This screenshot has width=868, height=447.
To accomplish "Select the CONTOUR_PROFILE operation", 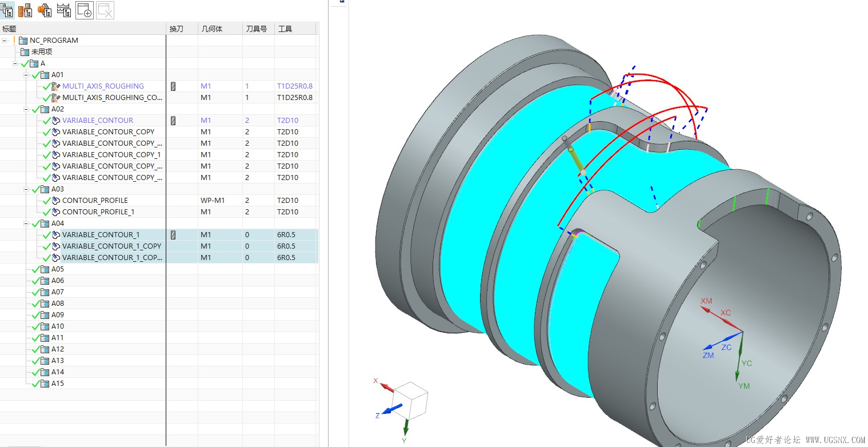I will pyautogui.click(x=95, y=201).
